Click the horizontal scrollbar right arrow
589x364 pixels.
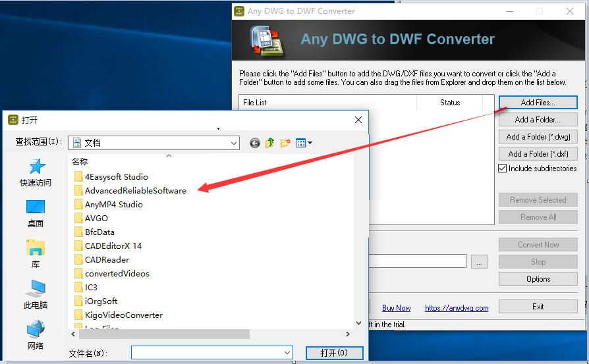(348, 334)
